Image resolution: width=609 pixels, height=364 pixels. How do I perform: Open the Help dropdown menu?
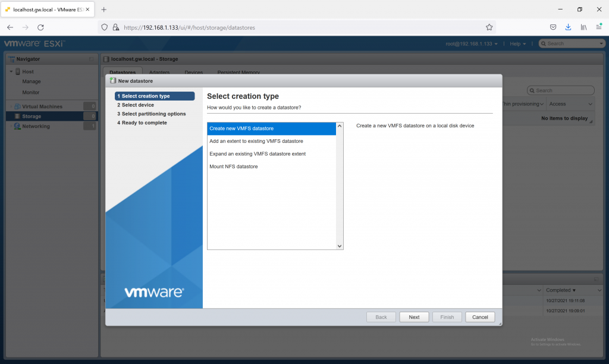517,43
